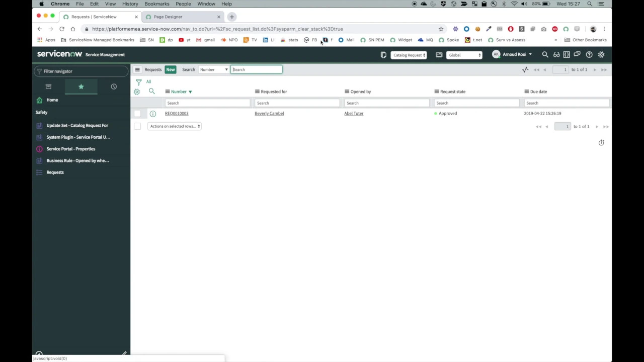
Task: Type in the Filter navigator field
Action: point(80,71)
